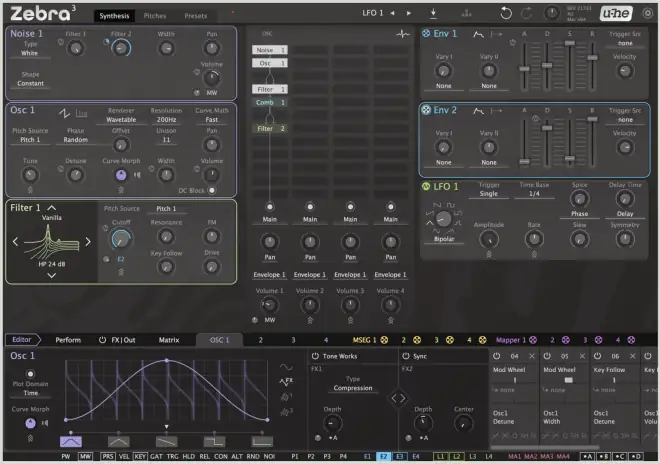
Task: Click the Editor button
Action: pos(21,340)
